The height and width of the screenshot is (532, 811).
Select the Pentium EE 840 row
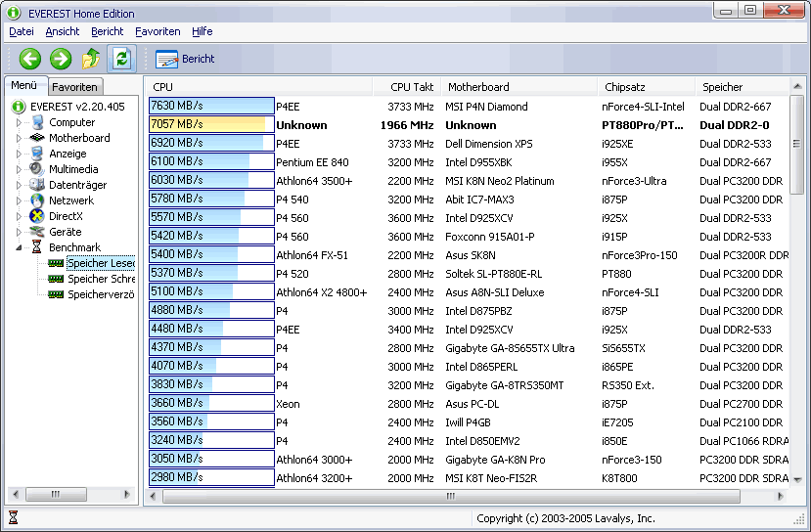469,162
